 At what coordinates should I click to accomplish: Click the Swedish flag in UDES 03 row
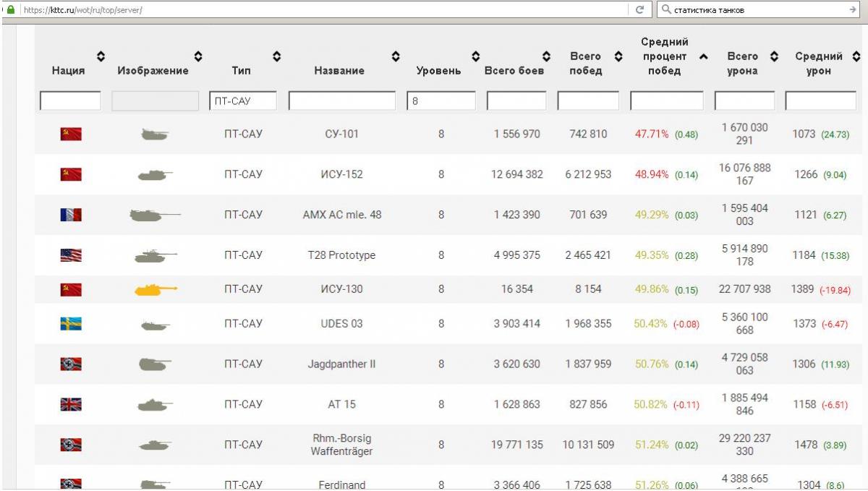click(71, 323)
